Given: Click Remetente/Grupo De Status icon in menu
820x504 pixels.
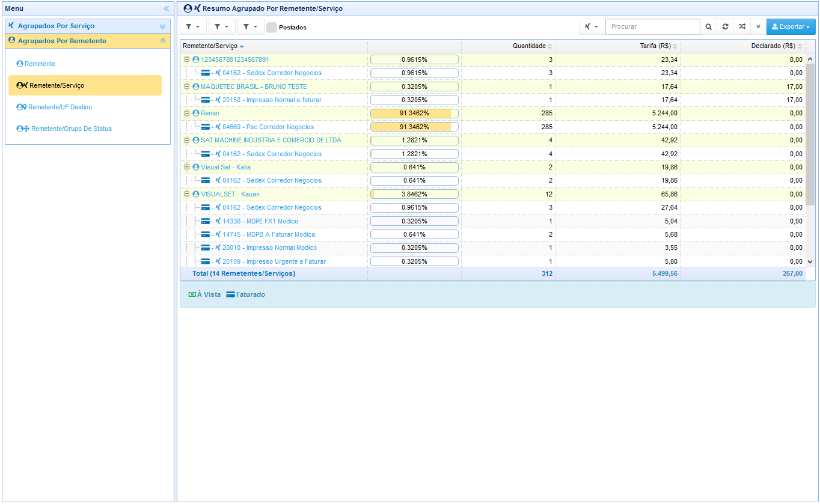Looking at the screenshot, I should (x=23, y=129).
